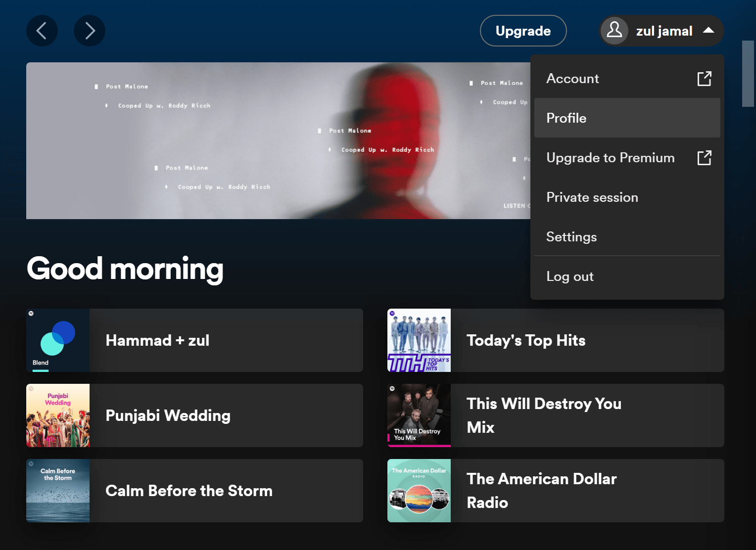Select Log out
Screen dimensions: 756x550
click(627, 276)
